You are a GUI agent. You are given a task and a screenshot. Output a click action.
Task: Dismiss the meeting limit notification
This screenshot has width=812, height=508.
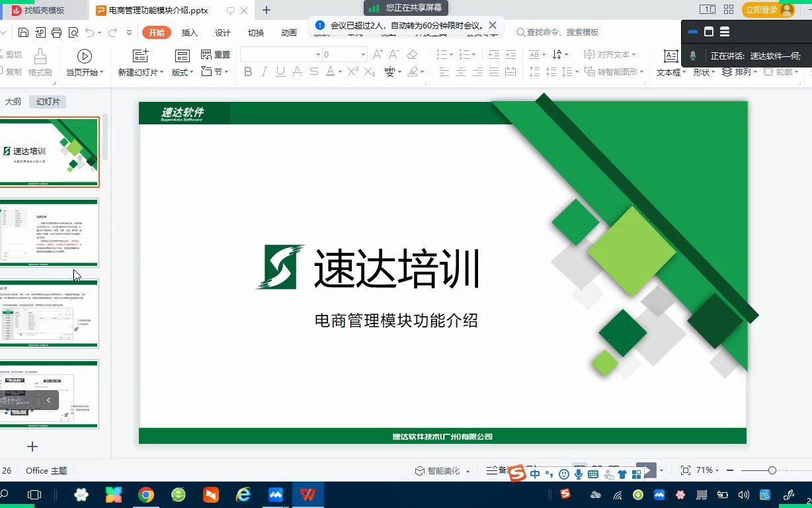tap(493, 24)
